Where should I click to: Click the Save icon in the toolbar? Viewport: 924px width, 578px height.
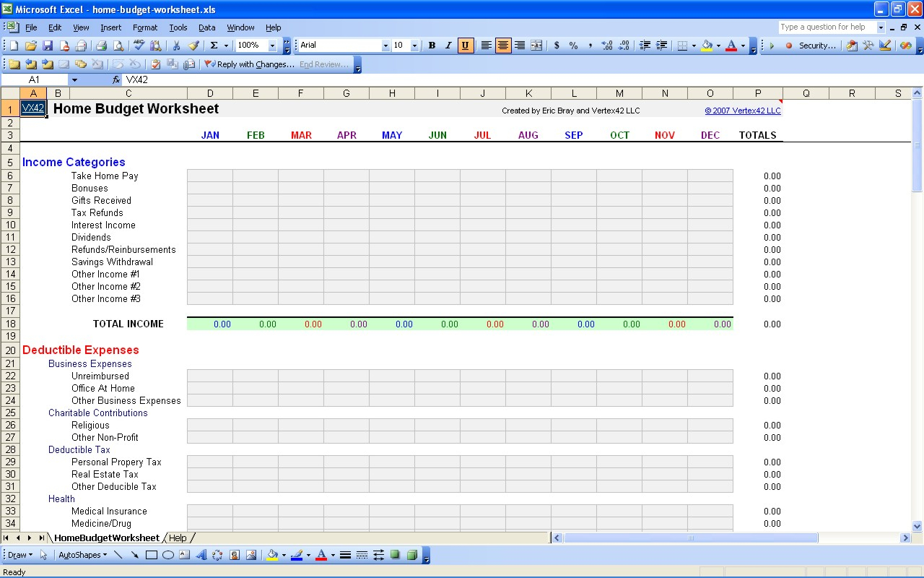coord(48,46)
